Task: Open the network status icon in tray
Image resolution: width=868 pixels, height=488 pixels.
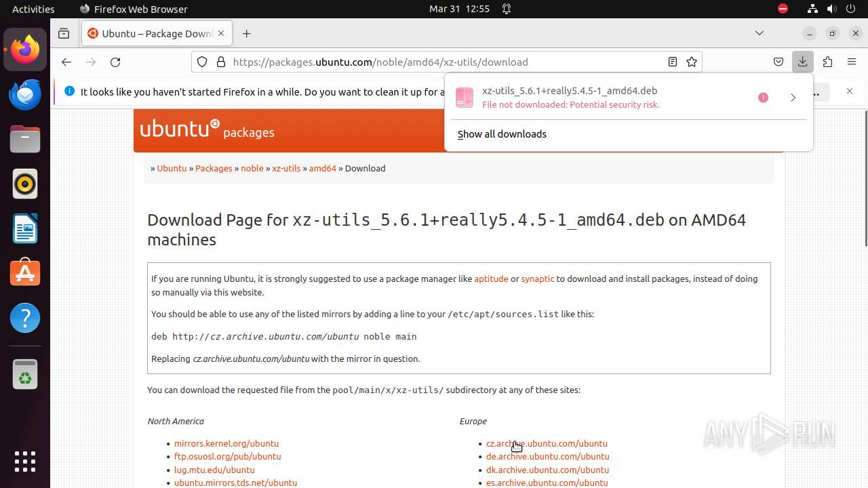Action: pyautogui.click(x=813, y=9)
